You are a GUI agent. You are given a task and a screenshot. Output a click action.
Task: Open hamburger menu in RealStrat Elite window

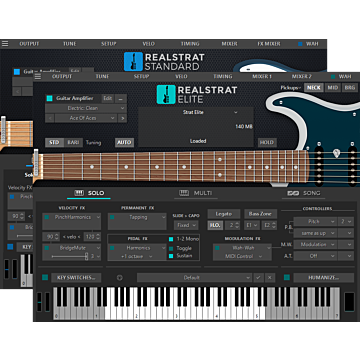(38, 77)
